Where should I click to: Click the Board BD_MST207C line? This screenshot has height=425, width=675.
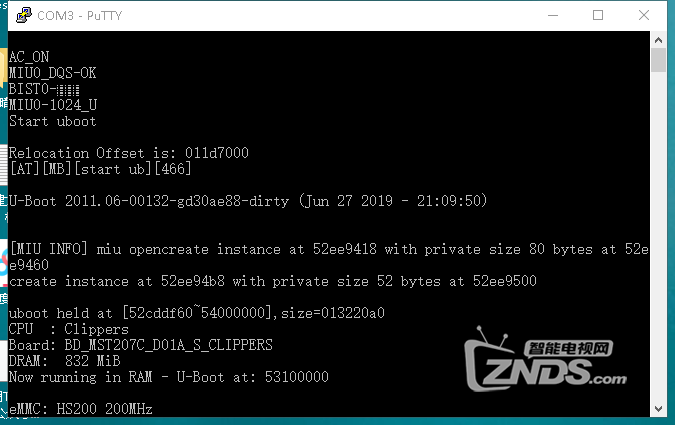coord(141,345)
